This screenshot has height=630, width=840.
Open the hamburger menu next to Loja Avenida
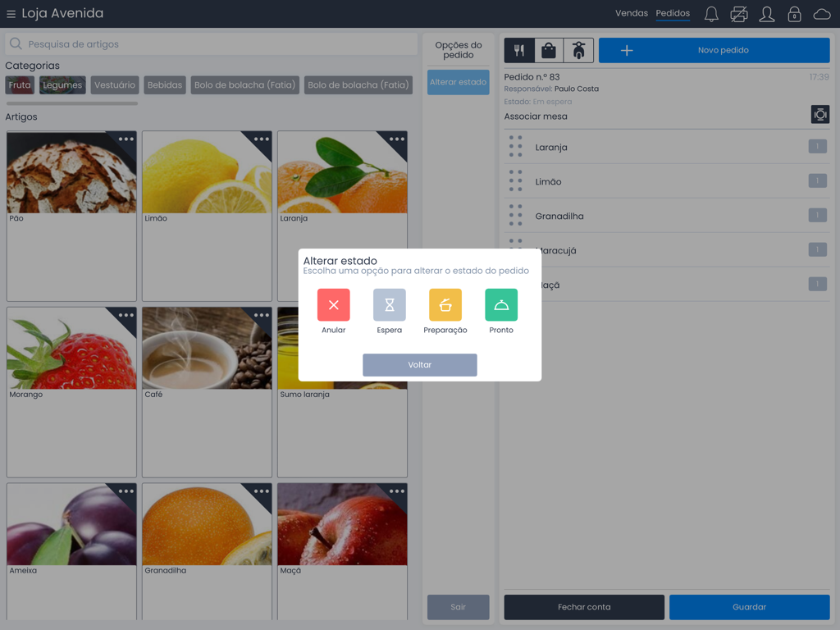10,13
